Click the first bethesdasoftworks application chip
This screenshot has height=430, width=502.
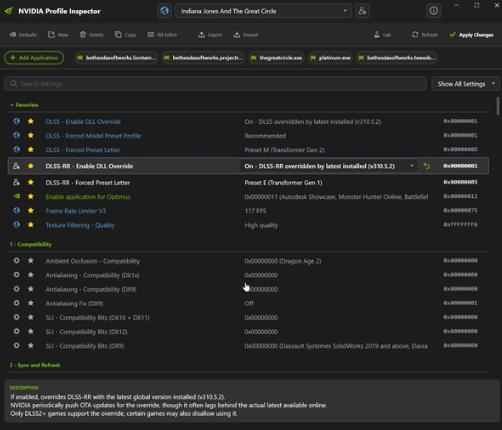point(116,58)
